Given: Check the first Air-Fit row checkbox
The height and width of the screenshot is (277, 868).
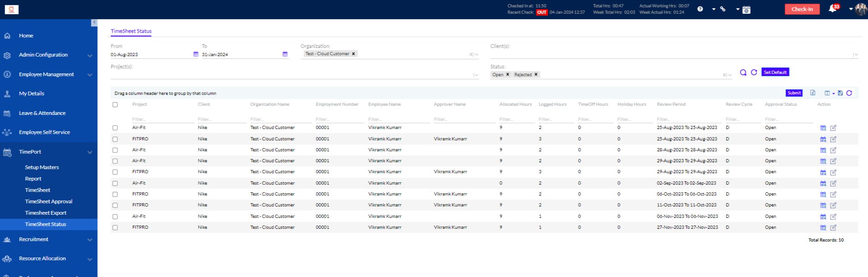Looking at the screenshot, I should tap(115, 128).
